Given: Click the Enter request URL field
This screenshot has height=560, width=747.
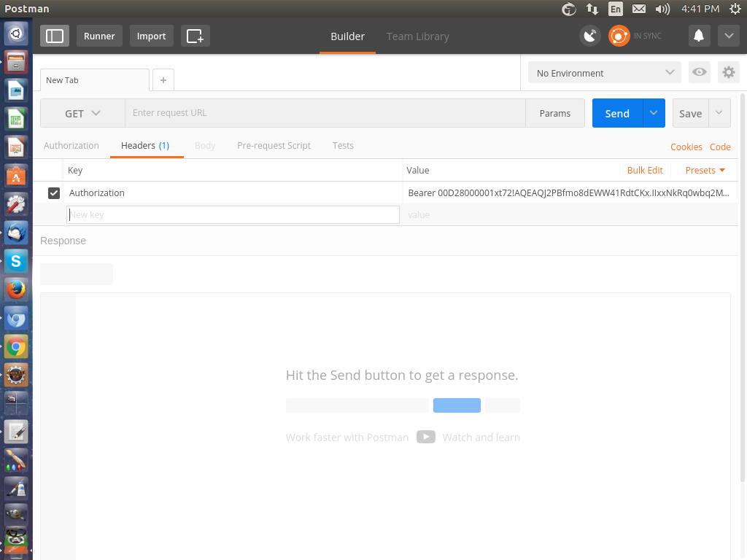Looking at the screenshot, I should click(325, 113).
